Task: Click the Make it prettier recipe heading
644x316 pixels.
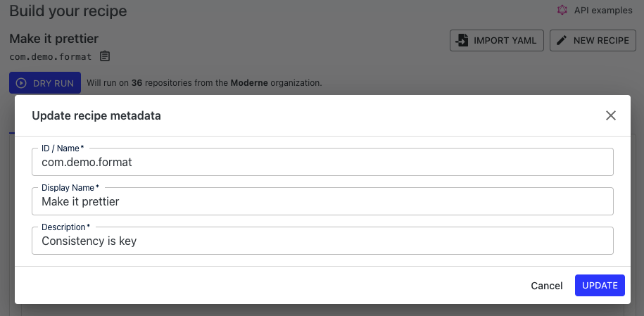Action: pos(53,39)
